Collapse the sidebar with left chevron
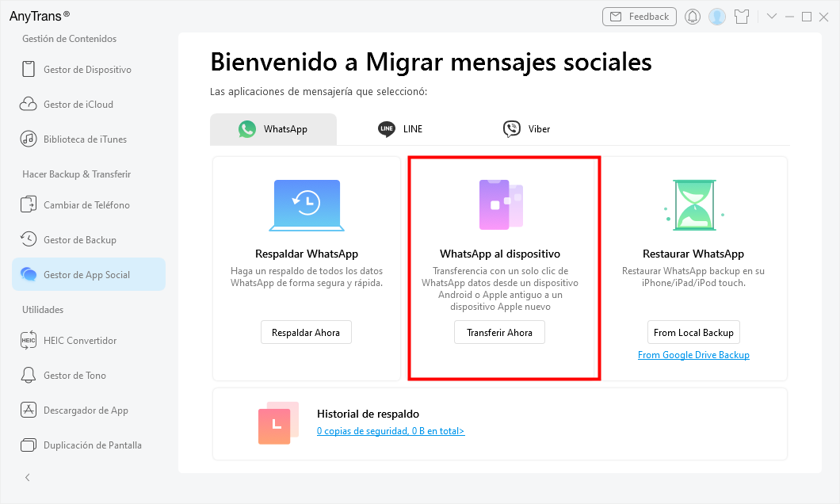 [28, 477]
